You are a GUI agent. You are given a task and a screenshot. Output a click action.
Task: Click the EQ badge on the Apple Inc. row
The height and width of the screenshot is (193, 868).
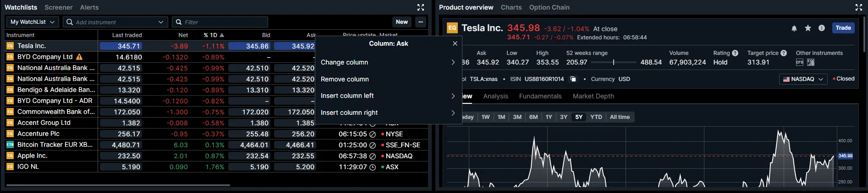(10, 156)
